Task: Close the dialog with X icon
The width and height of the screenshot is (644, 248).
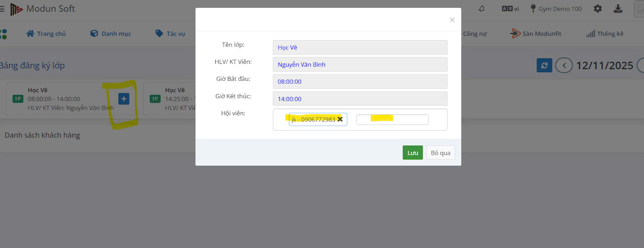Action: tap(452, 20)
